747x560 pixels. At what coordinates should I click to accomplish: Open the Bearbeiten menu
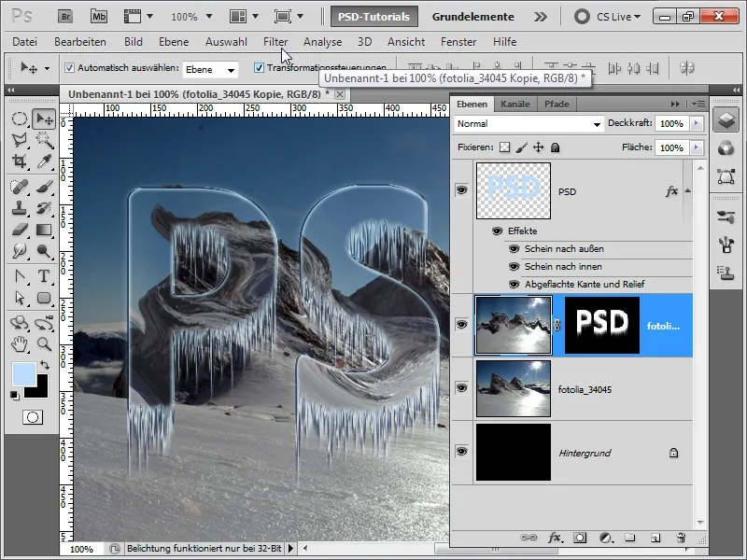[x=80, y=42]
